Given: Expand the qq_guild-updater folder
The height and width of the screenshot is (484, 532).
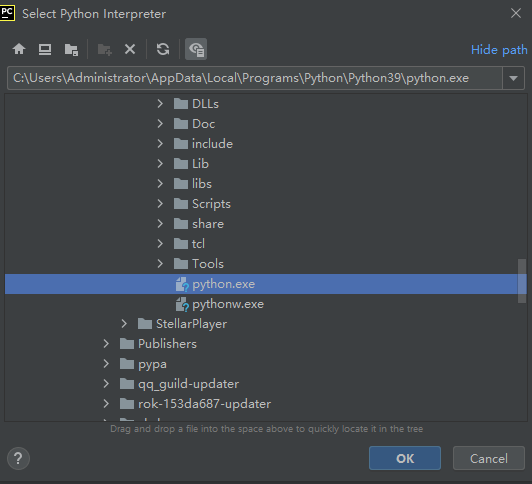Looking at the screenshot, I should point(106,384).
